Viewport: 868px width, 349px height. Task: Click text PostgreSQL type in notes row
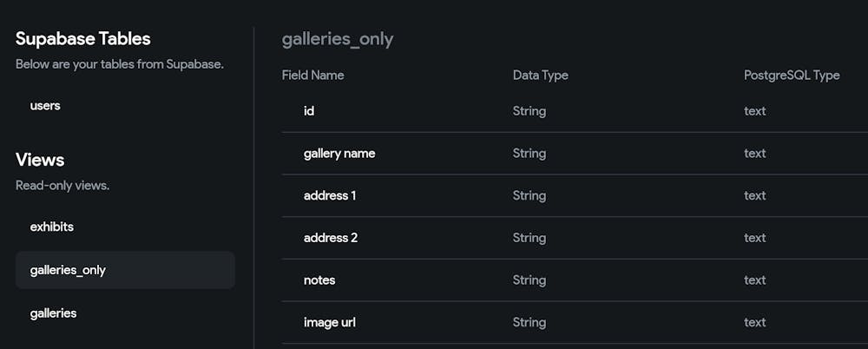[x=755, y=280]
